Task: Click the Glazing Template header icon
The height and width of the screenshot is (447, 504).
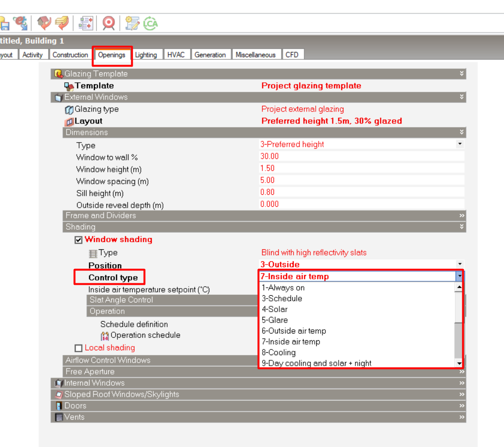Action: pyautogui.click(x=58, y=74)
